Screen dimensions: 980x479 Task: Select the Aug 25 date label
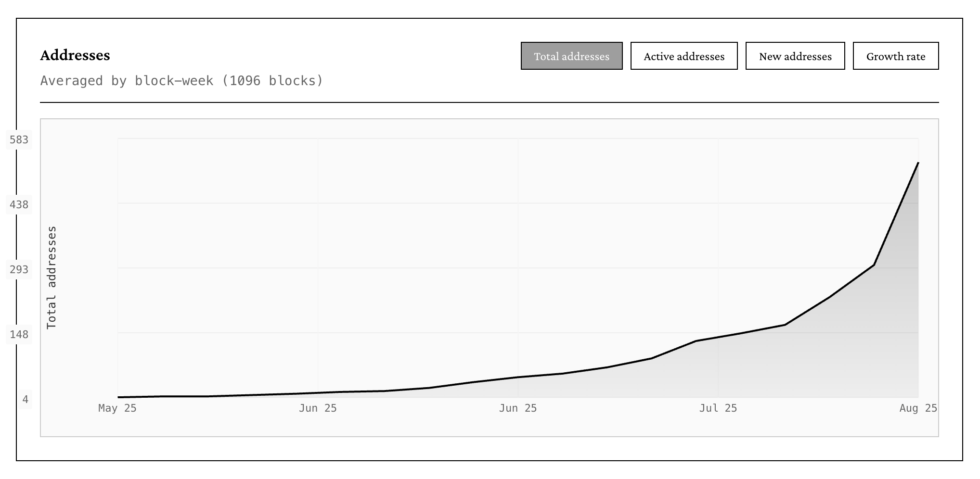pos(918,408)
